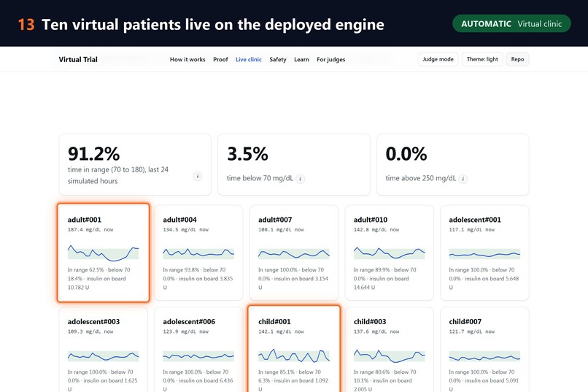Select the adult#010 patient title
The height and width of the screenshot is (392, 588).
click(371, 220)
